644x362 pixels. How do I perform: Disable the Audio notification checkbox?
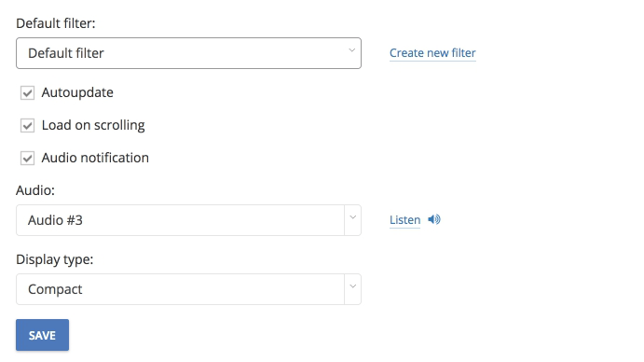[28, 158]
